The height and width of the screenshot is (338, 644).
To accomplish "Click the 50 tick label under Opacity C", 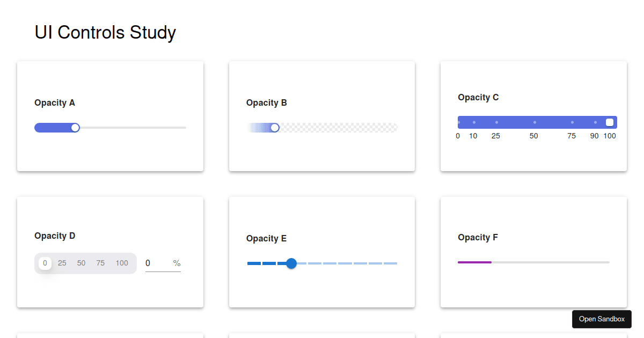I will pyautogui.click(x=533, y=136).
